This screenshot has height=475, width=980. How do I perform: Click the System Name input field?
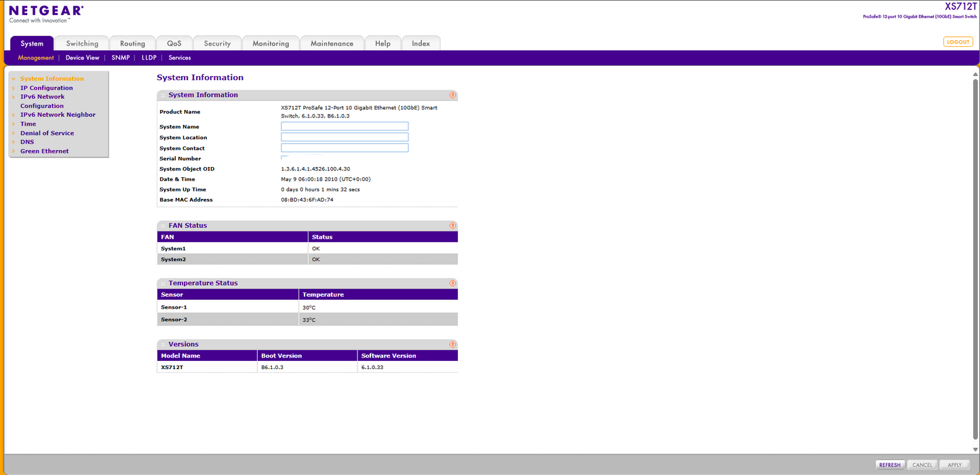pyautogui.click(x=345, y=126)
